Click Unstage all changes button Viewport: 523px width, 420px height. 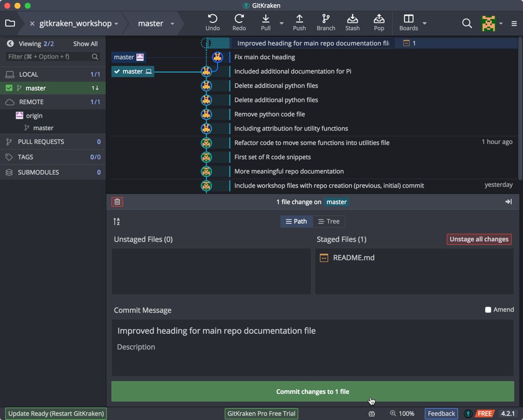pyautogui.click(x=479, y=239)
